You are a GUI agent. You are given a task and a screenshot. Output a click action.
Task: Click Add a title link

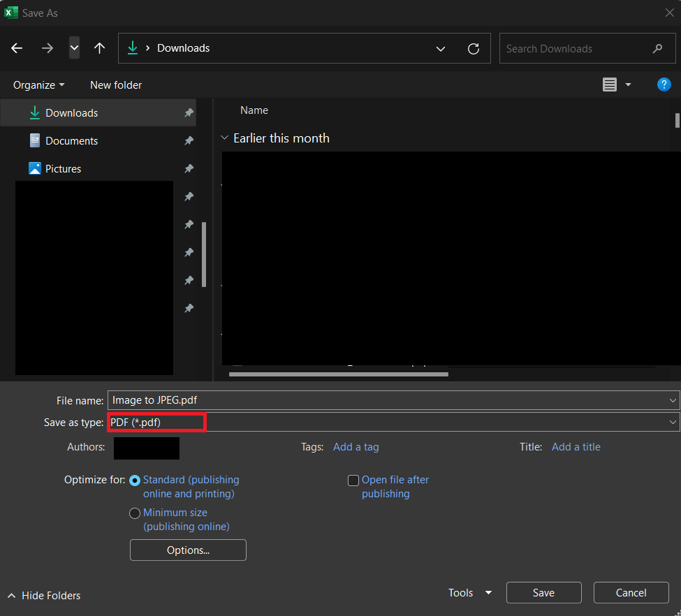[x=576, y=447]
